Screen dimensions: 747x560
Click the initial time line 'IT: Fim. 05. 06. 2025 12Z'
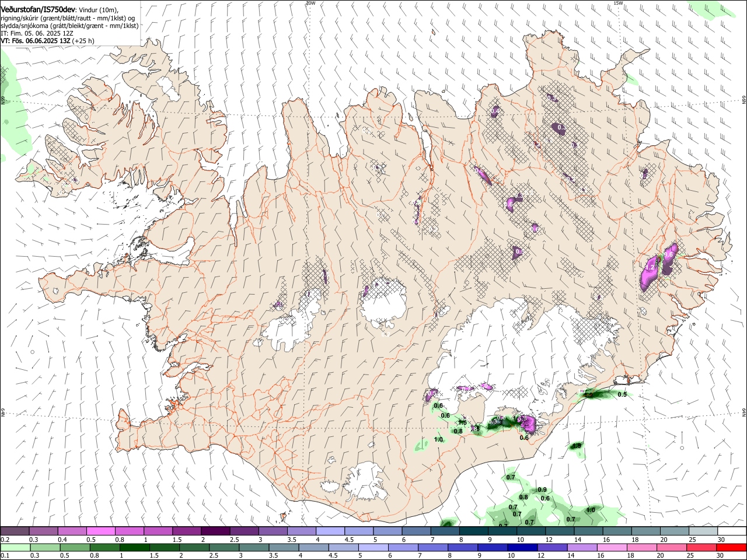tap(37, 34)
